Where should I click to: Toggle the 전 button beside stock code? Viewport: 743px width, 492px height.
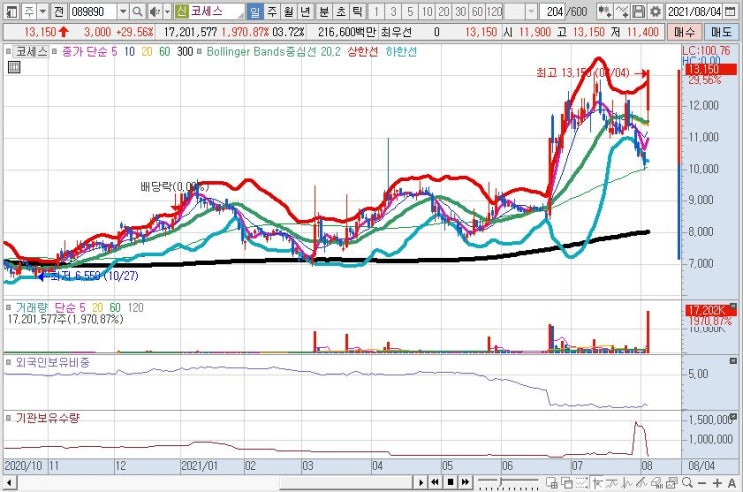pos(58,11)
